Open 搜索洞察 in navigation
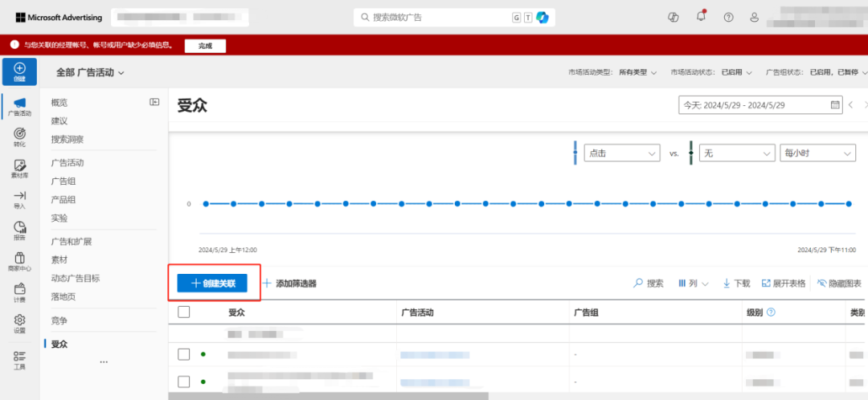The height and width of the screenshot is (400, 868). [x=68, y=139]
